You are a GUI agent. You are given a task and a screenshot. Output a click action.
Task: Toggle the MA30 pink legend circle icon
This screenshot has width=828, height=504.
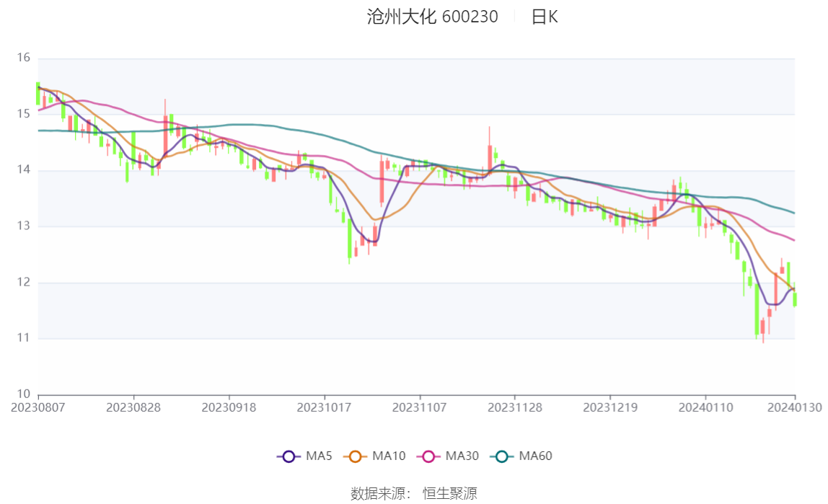(x=428, y=456)
